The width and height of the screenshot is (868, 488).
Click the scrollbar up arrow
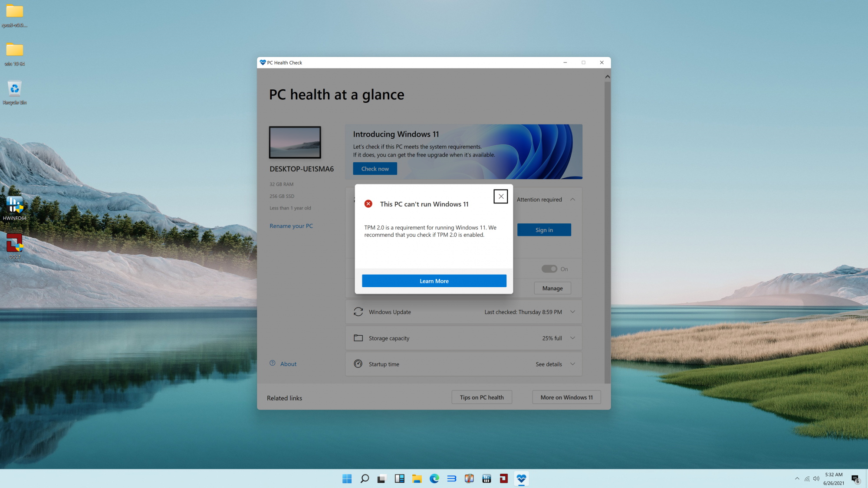[607, 76]
